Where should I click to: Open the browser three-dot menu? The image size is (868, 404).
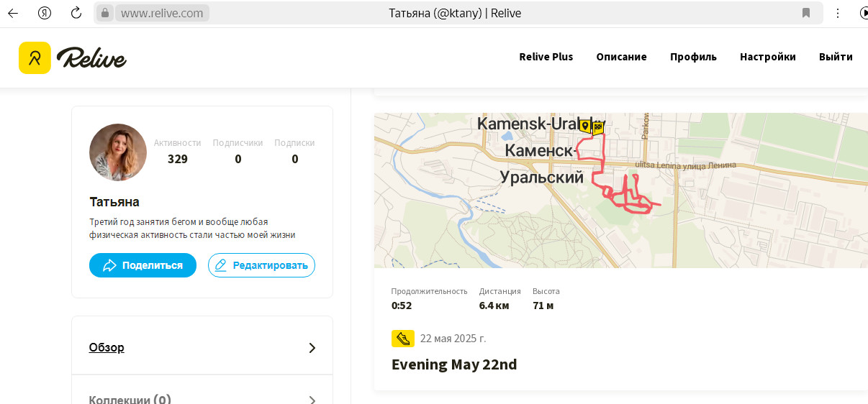tap(838, 13)
